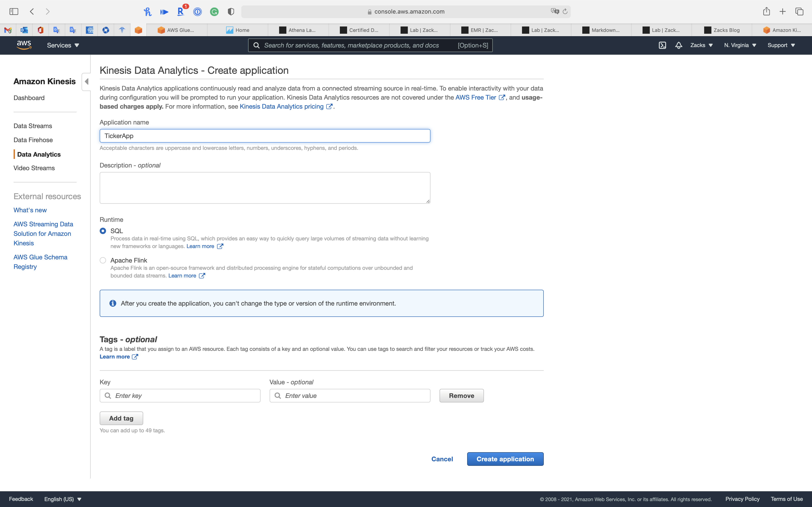Open Data Firehose in the sidebar
The width and height of the screenshot is (812, 507).
click(x=33, y=140)
